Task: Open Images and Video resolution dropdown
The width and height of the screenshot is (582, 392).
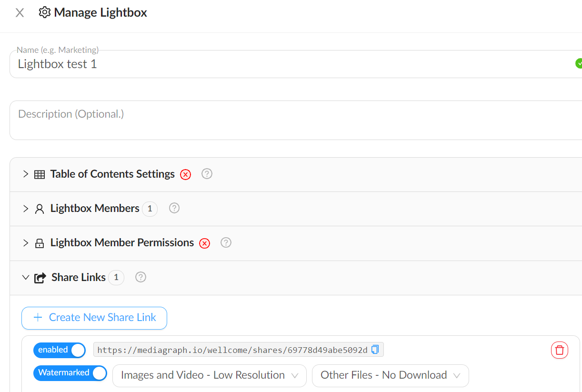Action: (210, 375)
